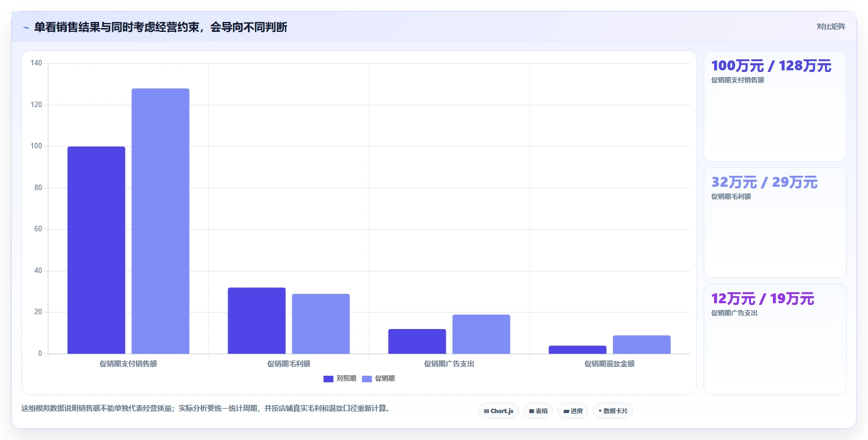Click the axis label 促销期毛利额
The width and height of the screenshot is (868, 440).
click(289, 364)
